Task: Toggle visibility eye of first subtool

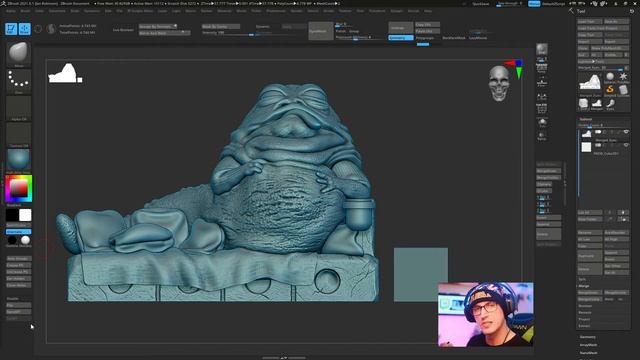Action: (x=626, y=132)
